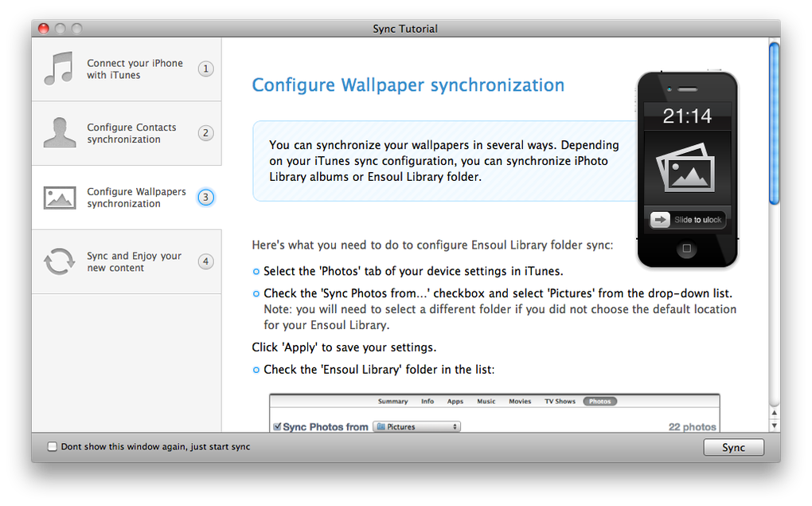This screenshot has width=812, height=506.
Task: Click the circular arrows sync icon
Action: coord(60,261)
